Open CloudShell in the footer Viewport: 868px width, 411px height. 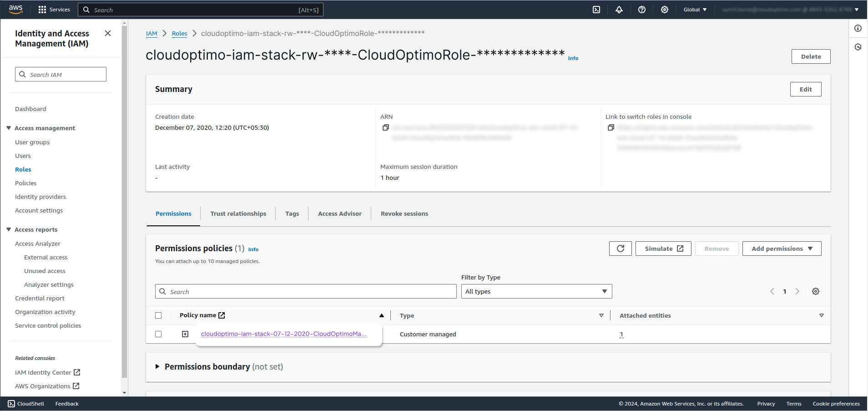tap(26, 404)
